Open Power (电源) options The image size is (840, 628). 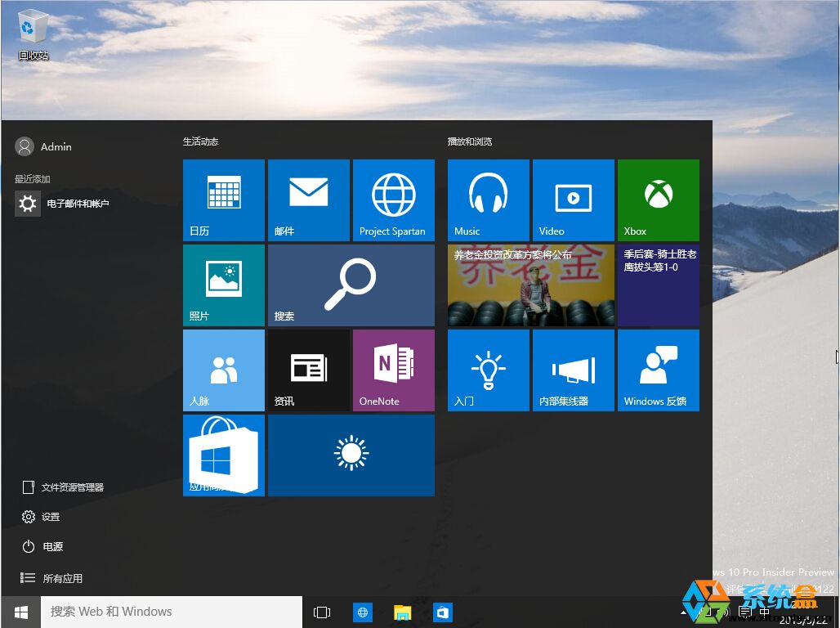pyautogui.click(x=47, y=546)
